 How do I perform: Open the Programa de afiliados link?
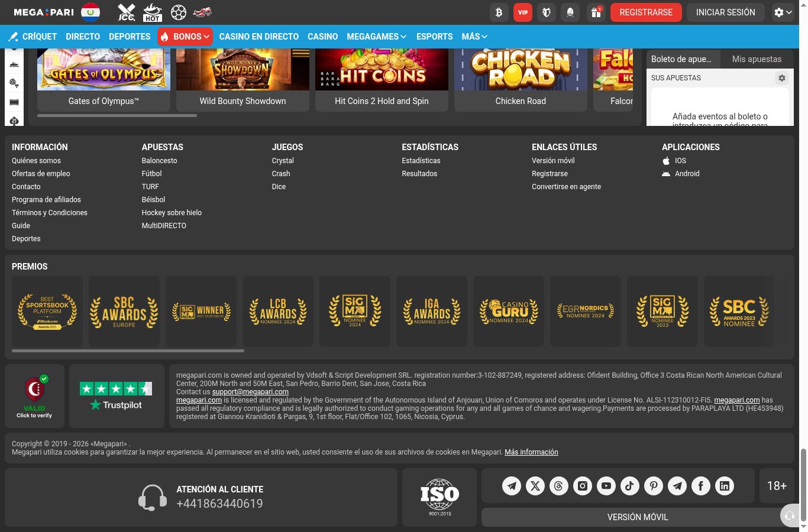(46, 200)
